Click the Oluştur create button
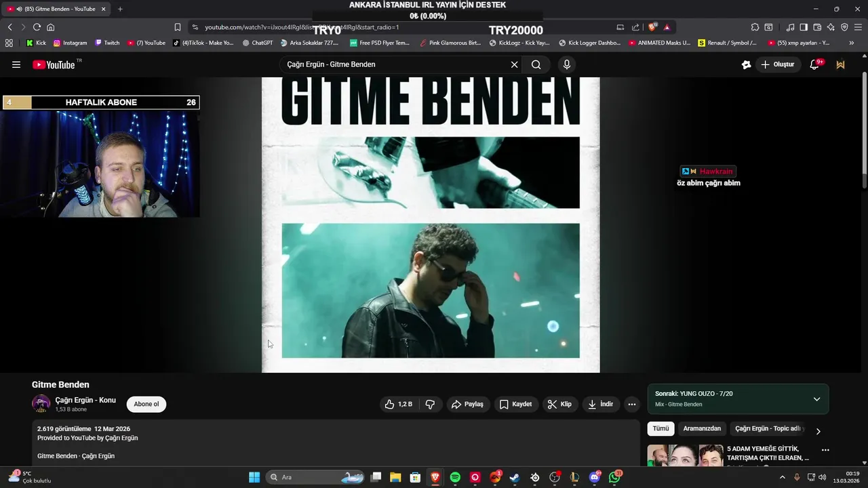The image size is (868, 488). pos(778,64)
